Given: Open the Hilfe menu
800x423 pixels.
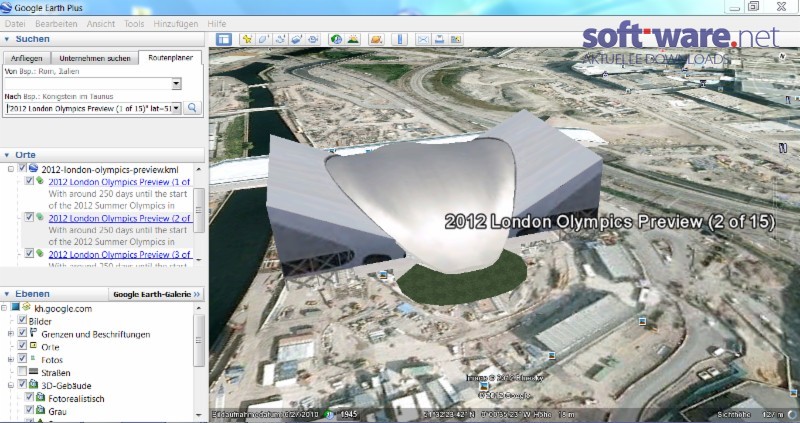Looking at the screenshot, I should [216, 24].
